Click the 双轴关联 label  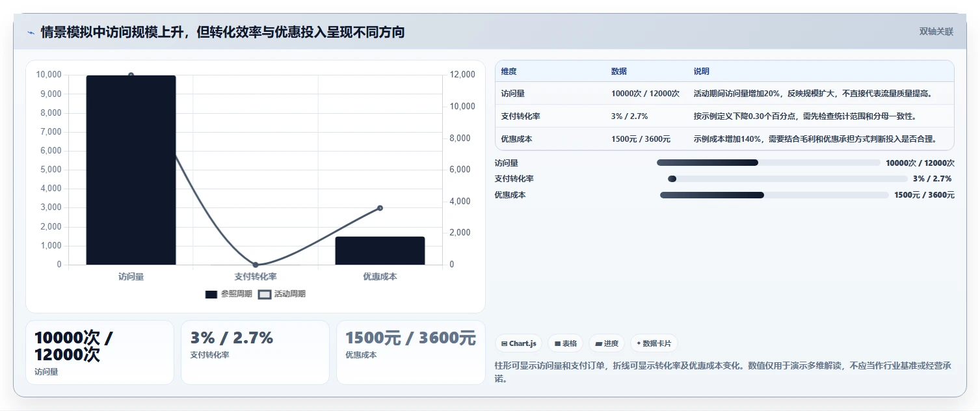(936, 32)
